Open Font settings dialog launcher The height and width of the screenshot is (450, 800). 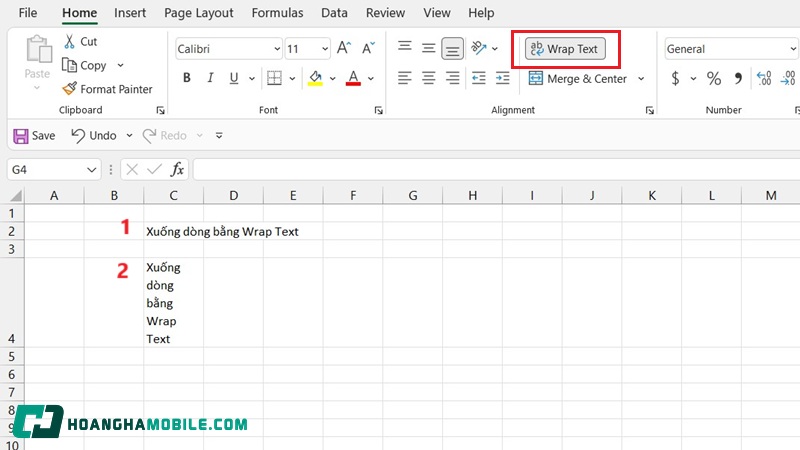point(379,110)
